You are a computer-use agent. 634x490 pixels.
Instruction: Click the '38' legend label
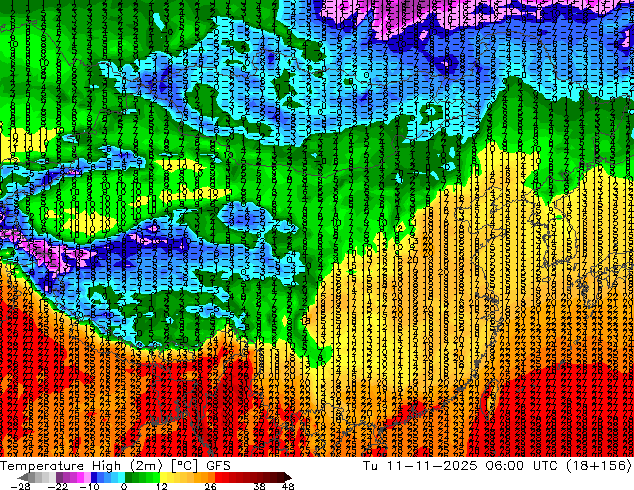259,486
